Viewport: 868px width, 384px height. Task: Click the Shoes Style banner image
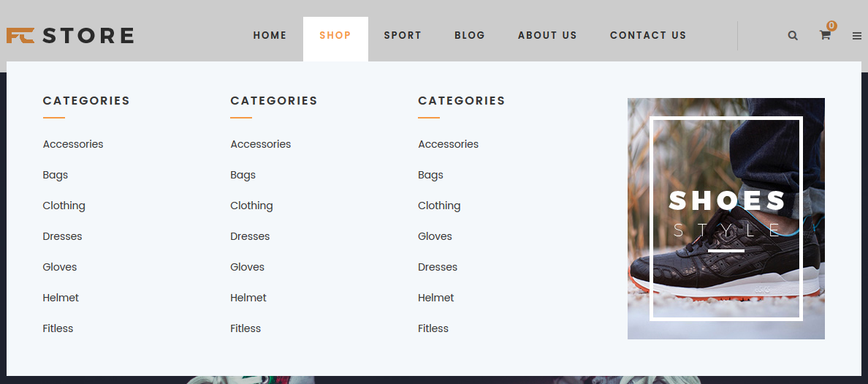(x=726, y=218)
